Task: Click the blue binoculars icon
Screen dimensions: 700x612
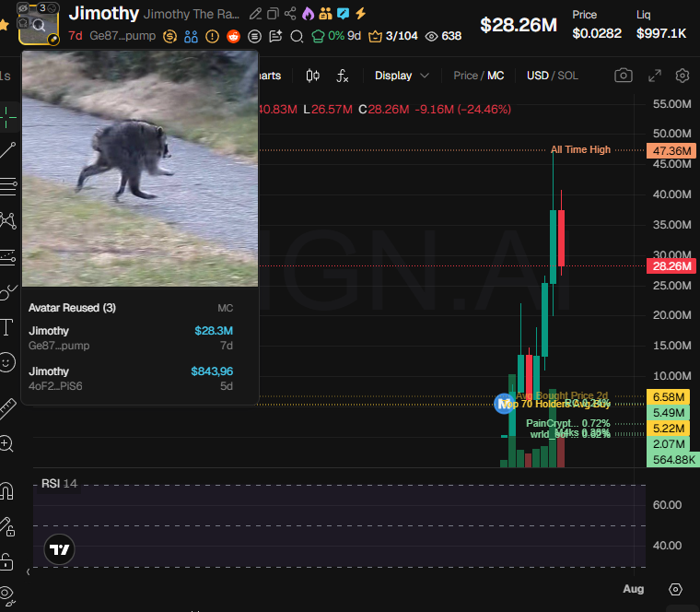Action: pyautogui.click(x=191, y=36)
